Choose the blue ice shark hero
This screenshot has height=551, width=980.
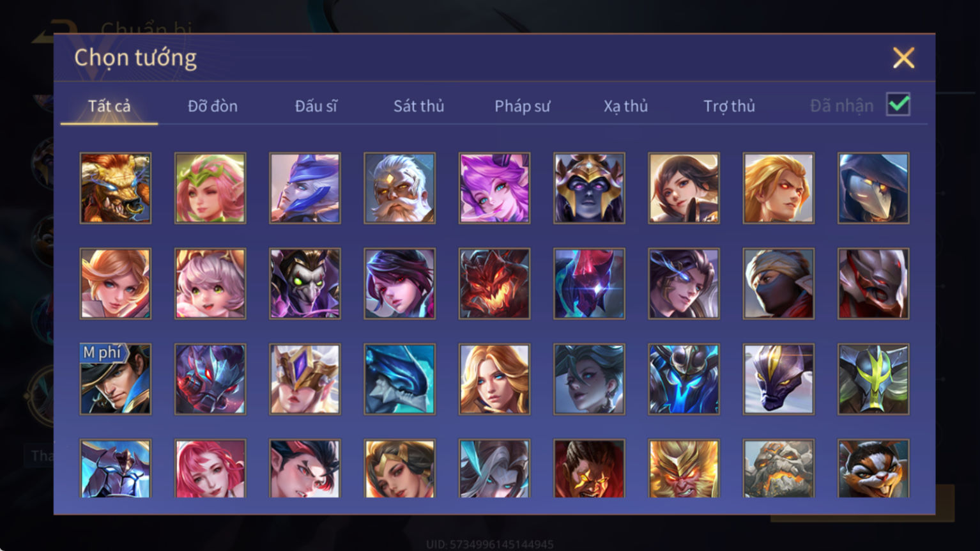(399, 379)
